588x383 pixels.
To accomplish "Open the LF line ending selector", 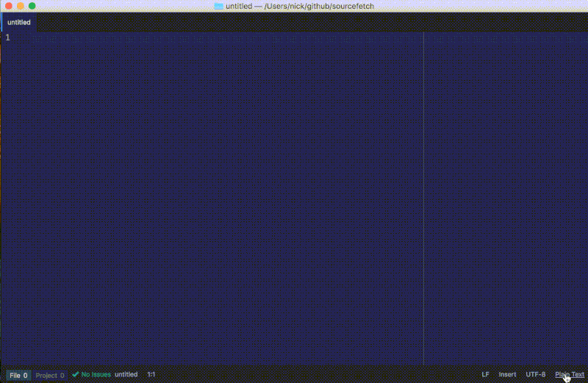I will click(x=485, y=374).
